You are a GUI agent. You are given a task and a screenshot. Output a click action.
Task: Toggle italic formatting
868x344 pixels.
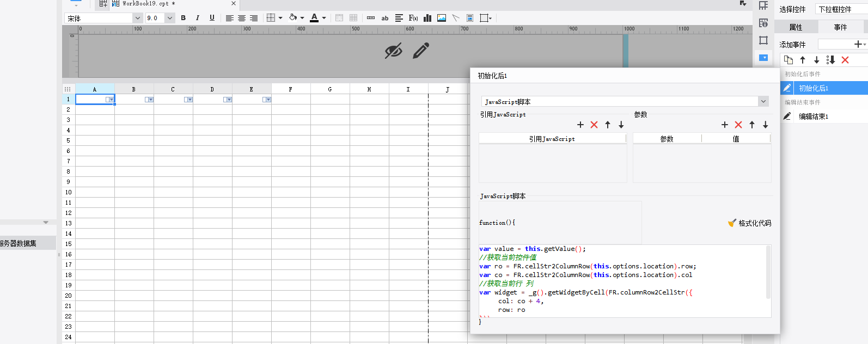click(x=198, y=18)
